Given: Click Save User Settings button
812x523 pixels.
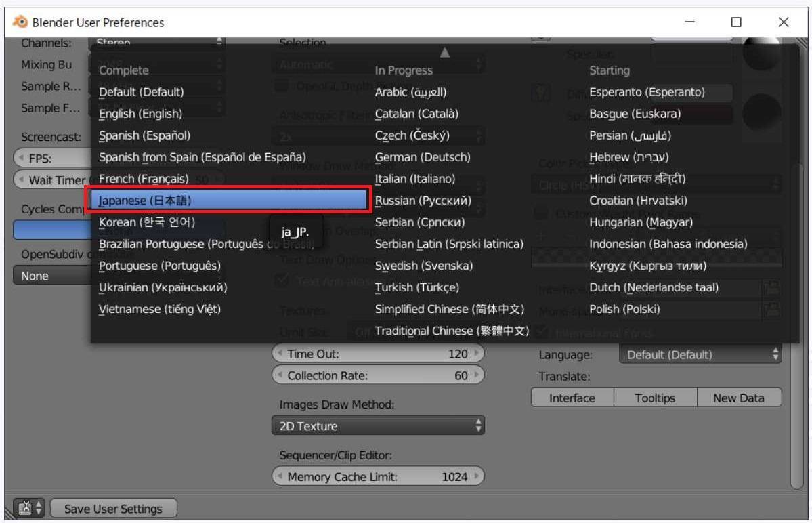Looking at the screenshot, I should click(x=113, y=509).
